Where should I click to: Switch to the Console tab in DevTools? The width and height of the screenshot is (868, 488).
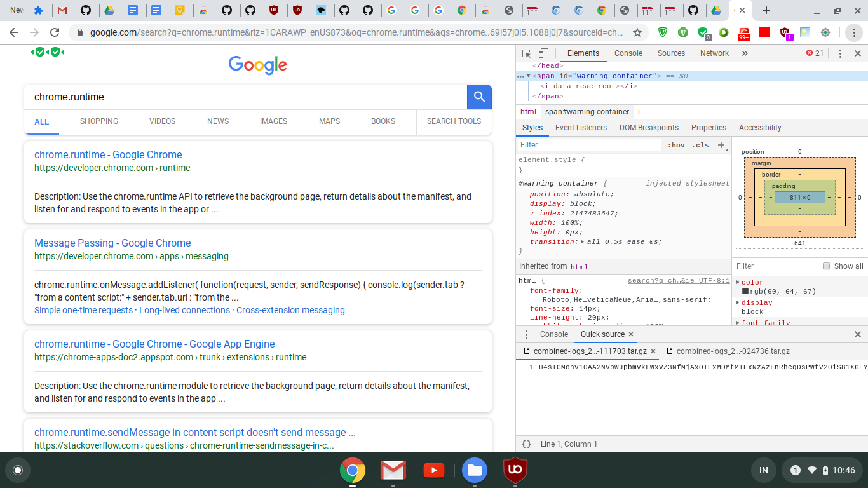point(628,53)
